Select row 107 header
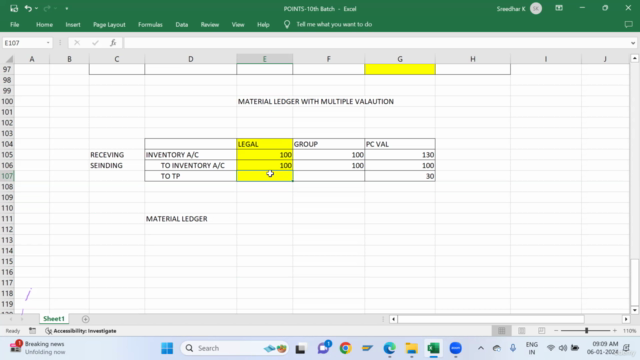640x360 pixels. point(7,176)
